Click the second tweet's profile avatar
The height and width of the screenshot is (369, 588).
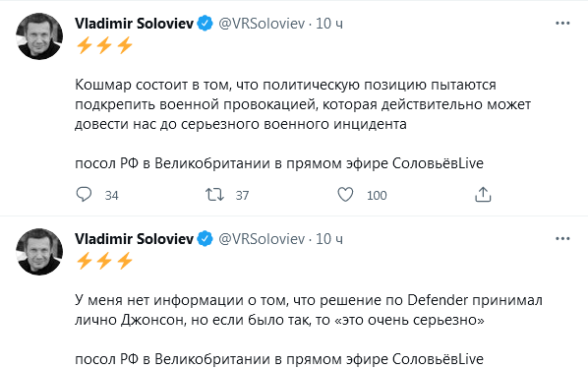tap(39, 252)
